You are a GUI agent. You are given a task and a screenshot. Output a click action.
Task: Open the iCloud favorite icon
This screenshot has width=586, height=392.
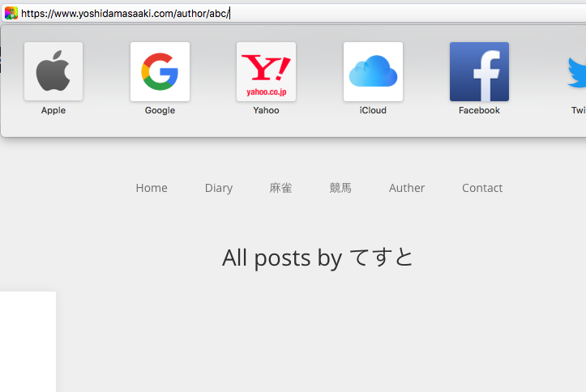(x=373, y=71)
